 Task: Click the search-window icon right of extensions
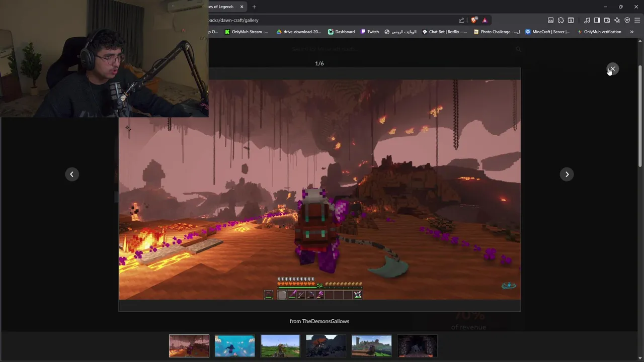[571, 20]
